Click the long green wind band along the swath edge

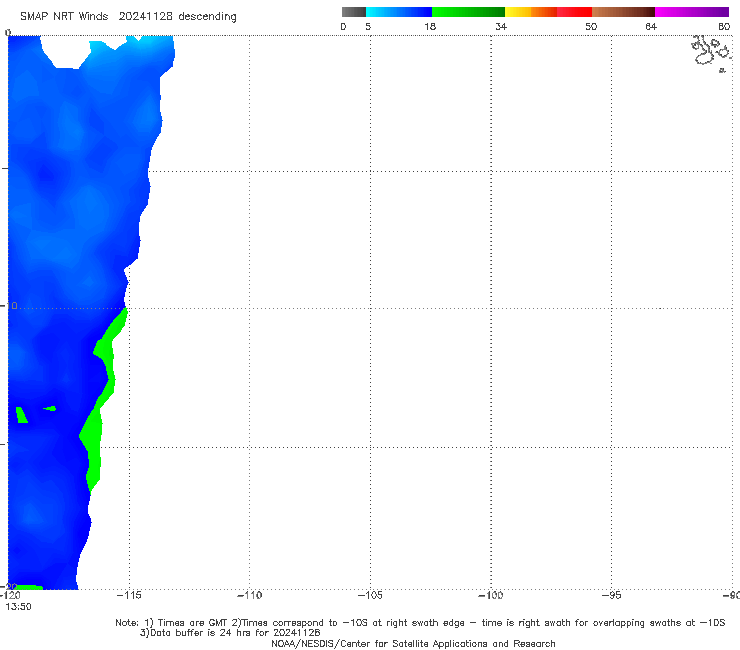tap(101, 401)
